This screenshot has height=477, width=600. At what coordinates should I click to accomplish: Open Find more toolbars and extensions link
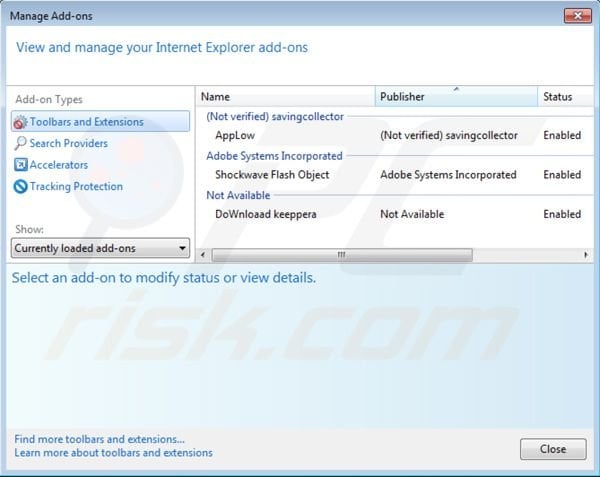pyautogui.click(x=99, y=439)
